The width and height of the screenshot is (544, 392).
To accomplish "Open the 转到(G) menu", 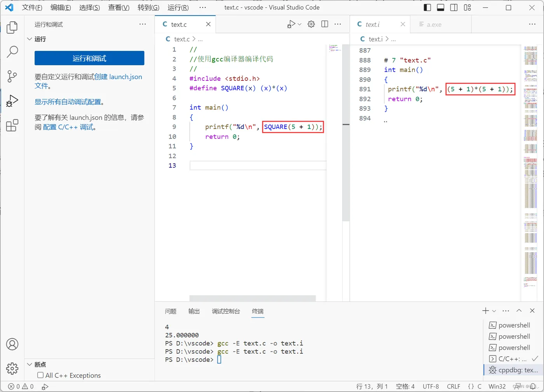I will pyautogui.click(x=148, y=7).
